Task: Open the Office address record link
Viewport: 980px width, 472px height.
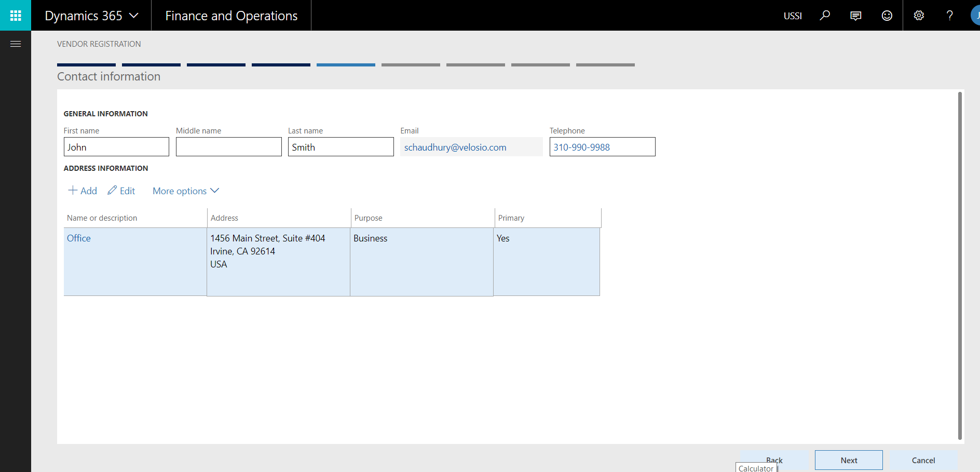Action: [x=78, y=238]
